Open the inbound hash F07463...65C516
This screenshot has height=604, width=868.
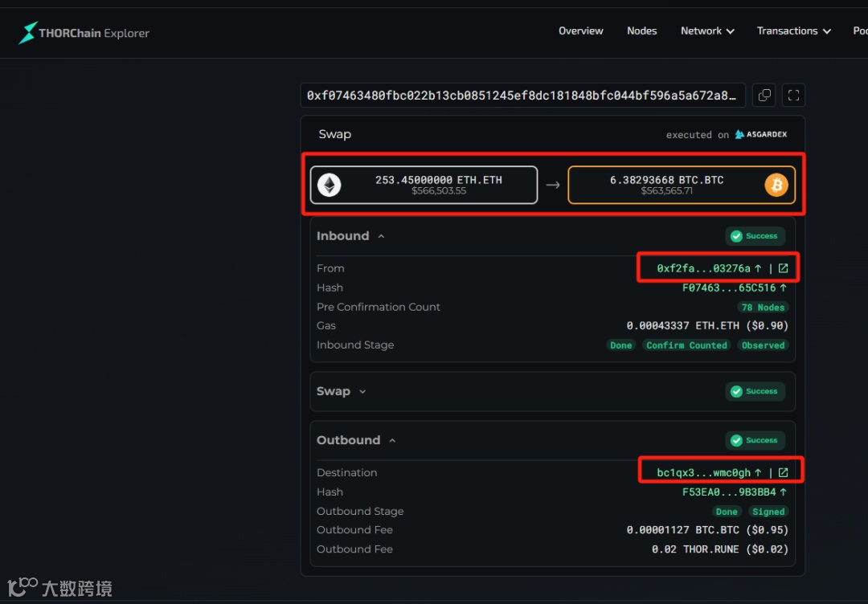pos(735,288)
